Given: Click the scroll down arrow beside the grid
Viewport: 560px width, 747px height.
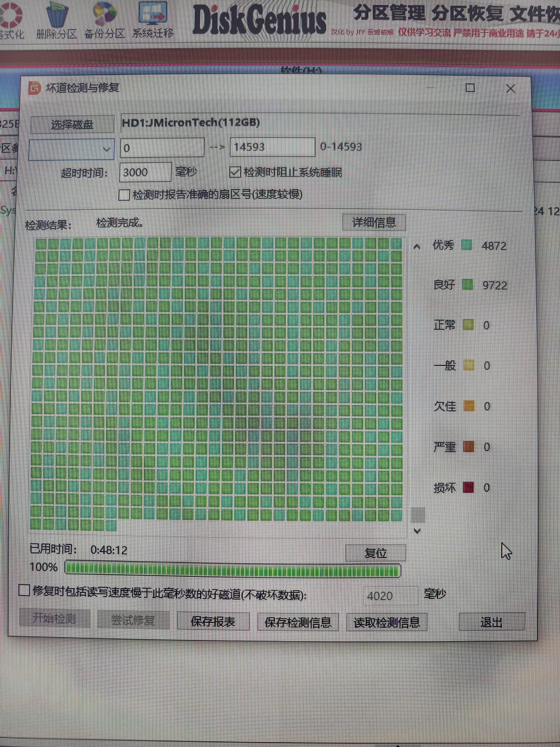Looking at the screenshot, I should [417, 531].
